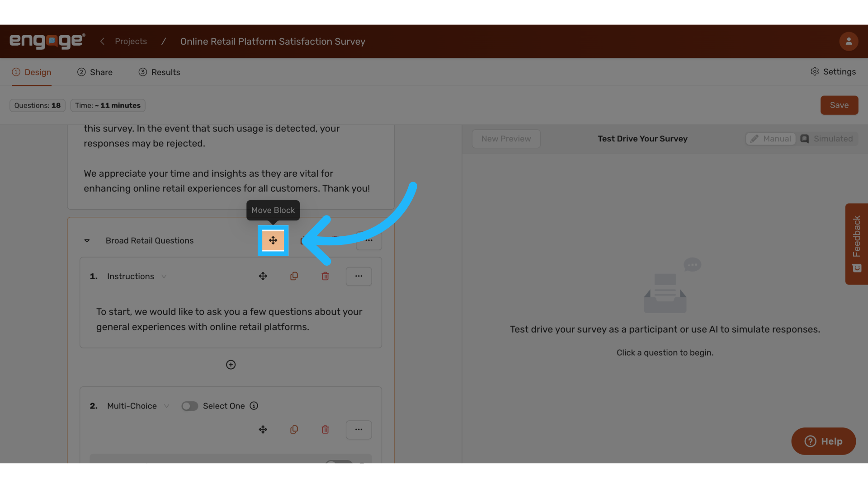Open the Feedback side tab
Viewport: 868px width, 488px height.
(856, 244)
